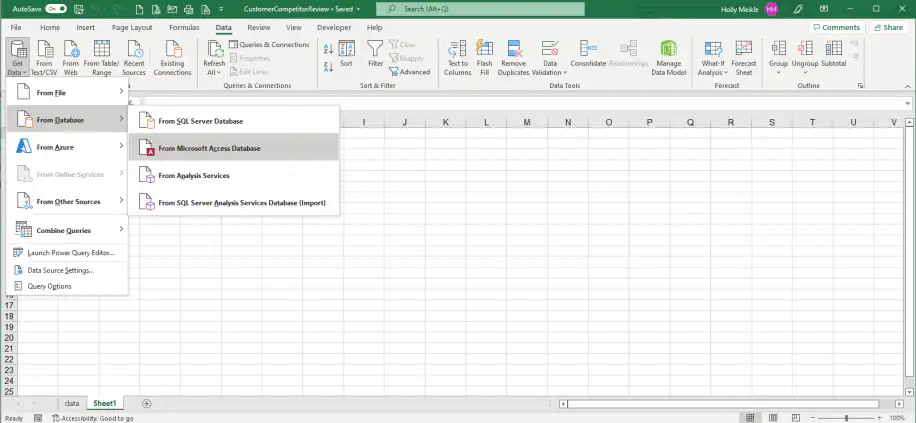Choose From Analysis Services

click(x=234, y=175)
